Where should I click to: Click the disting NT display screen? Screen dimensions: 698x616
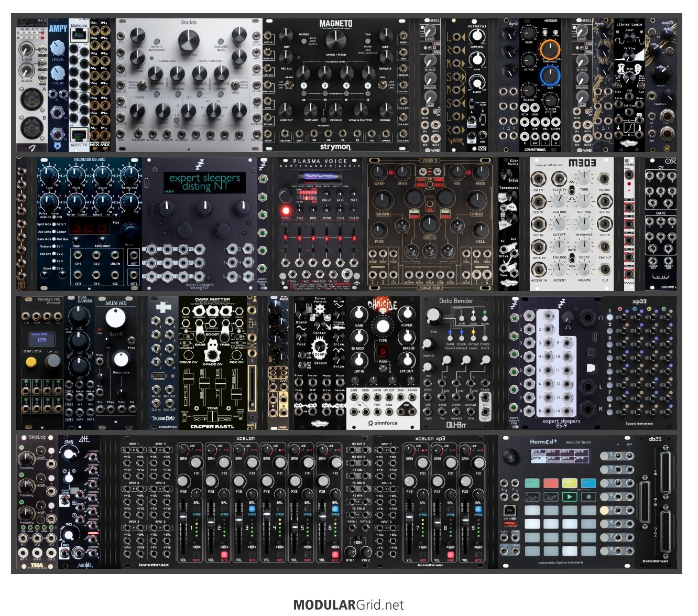coord(204,182)
